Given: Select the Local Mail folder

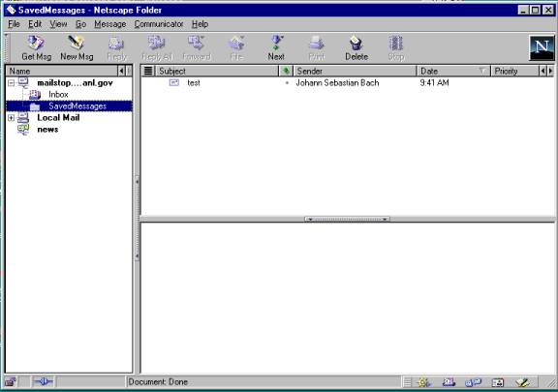Looking at the screenshot, I should click(x=58, y=118).
